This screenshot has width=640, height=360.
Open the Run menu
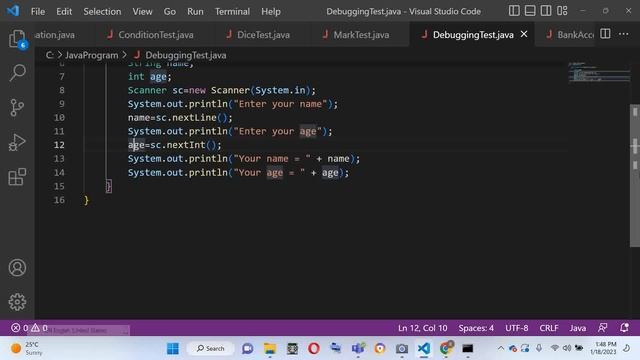[195, 11]
